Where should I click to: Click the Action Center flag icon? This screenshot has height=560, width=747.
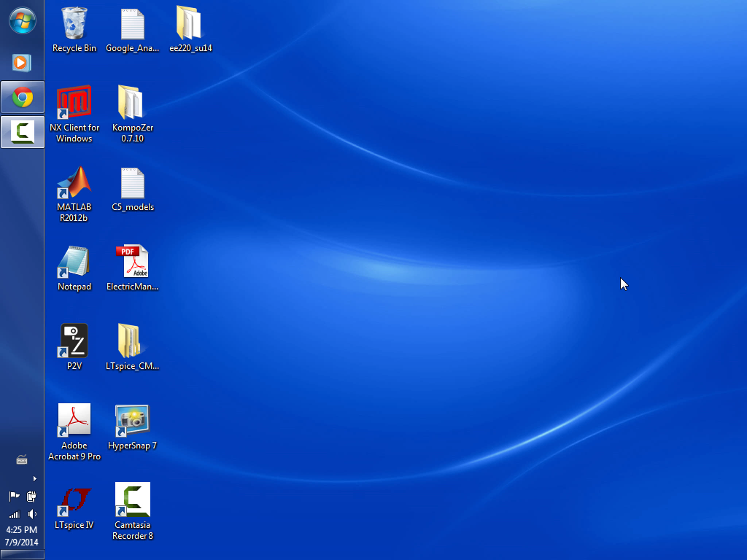14,497
